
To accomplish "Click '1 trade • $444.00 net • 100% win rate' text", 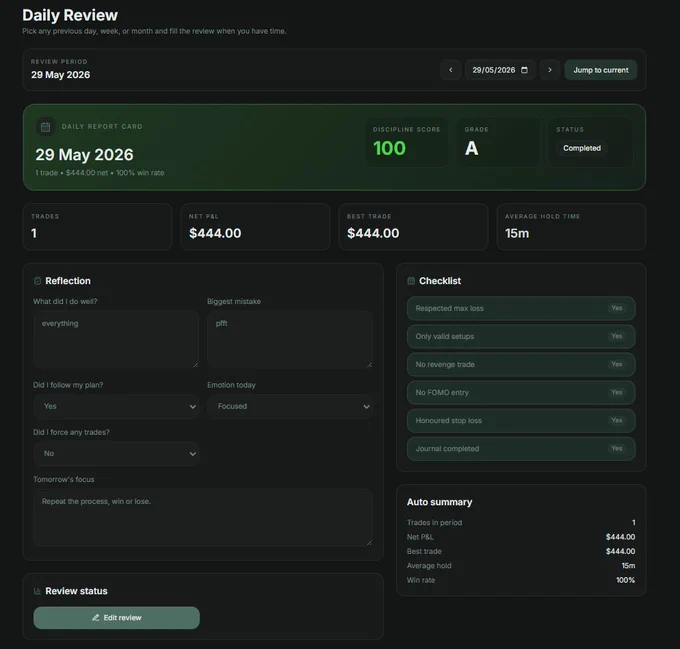I will coord(100,173).
